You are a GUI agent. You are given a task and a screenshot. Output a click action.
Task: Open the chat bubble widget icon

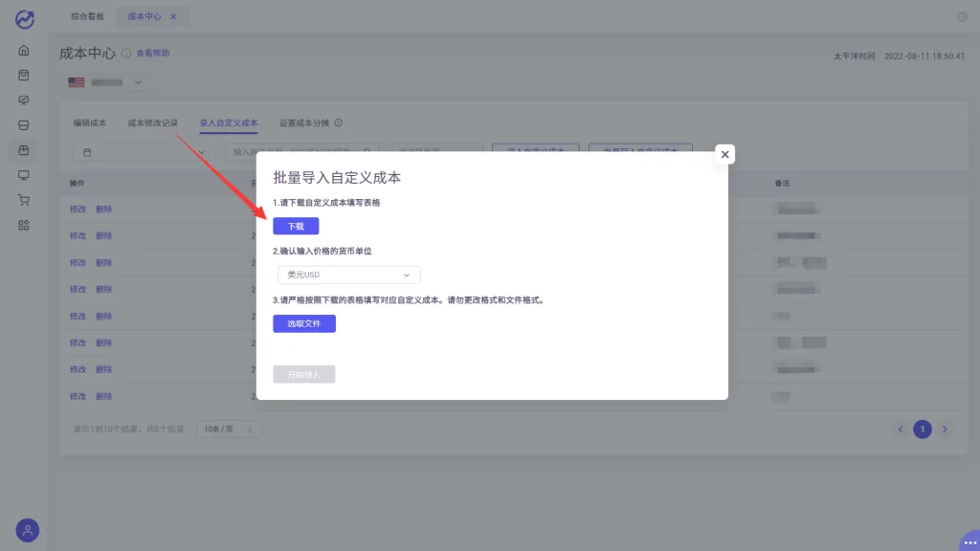point(969,541)
